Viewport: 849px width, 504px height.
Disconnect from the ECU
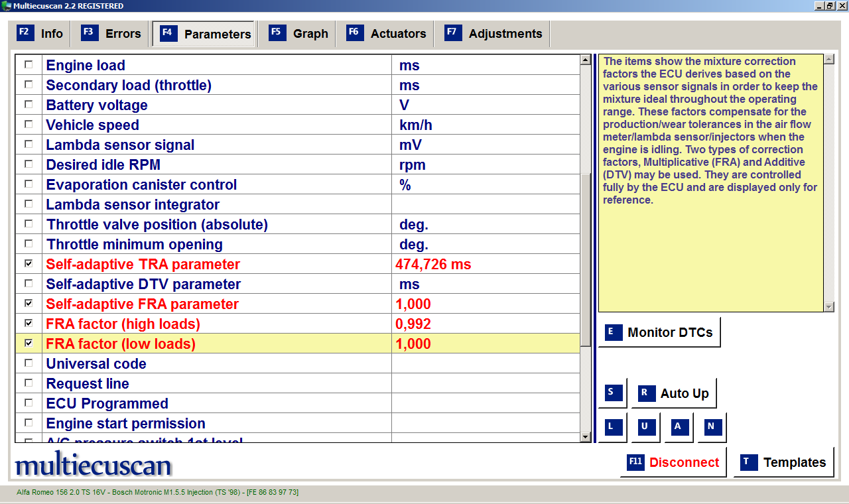(673, 462)
